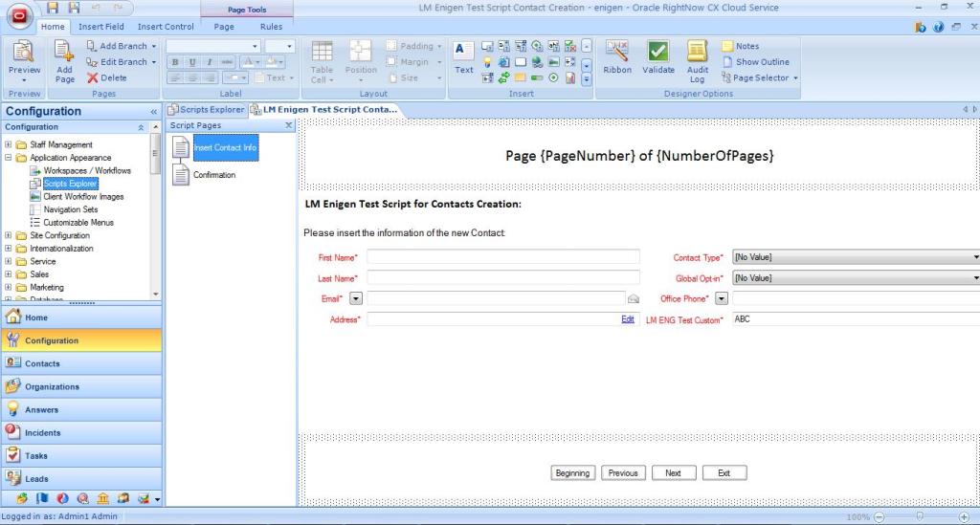Delete the page with the red X
This screenshot has height=525, width=980.
click(107, 78)
